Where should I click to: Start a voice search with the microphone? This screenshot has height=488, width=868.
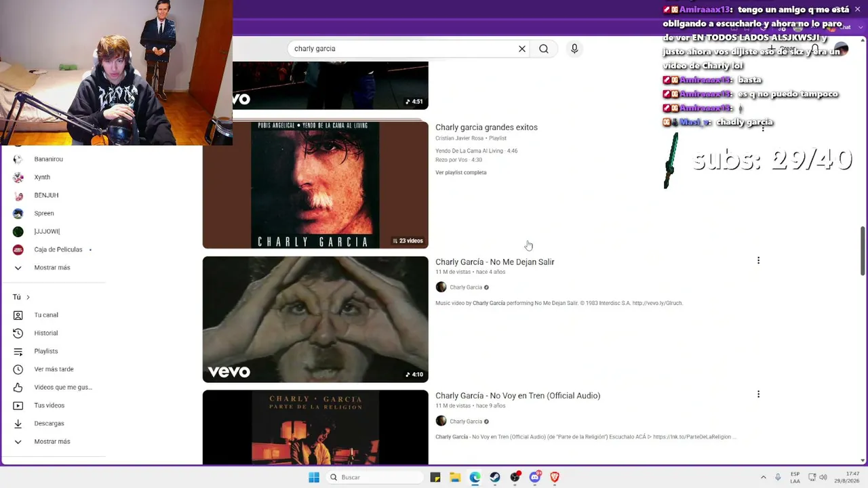click(x=574, y=49)
